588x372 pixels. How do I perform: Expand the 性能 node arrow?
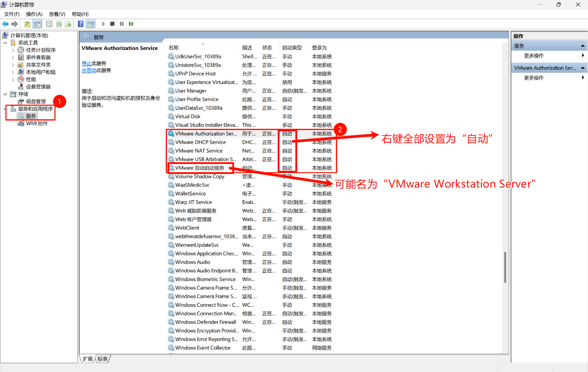click(x=13, y=79)
